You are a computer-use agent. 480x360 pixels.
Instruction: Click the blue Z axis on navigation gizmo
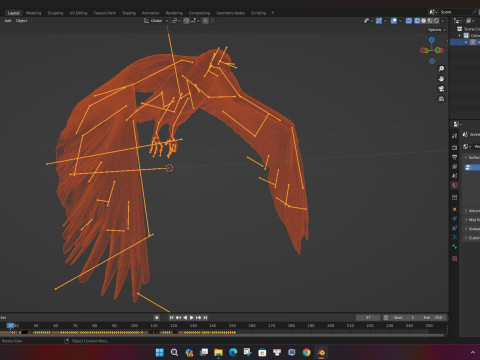click(432, 40)
